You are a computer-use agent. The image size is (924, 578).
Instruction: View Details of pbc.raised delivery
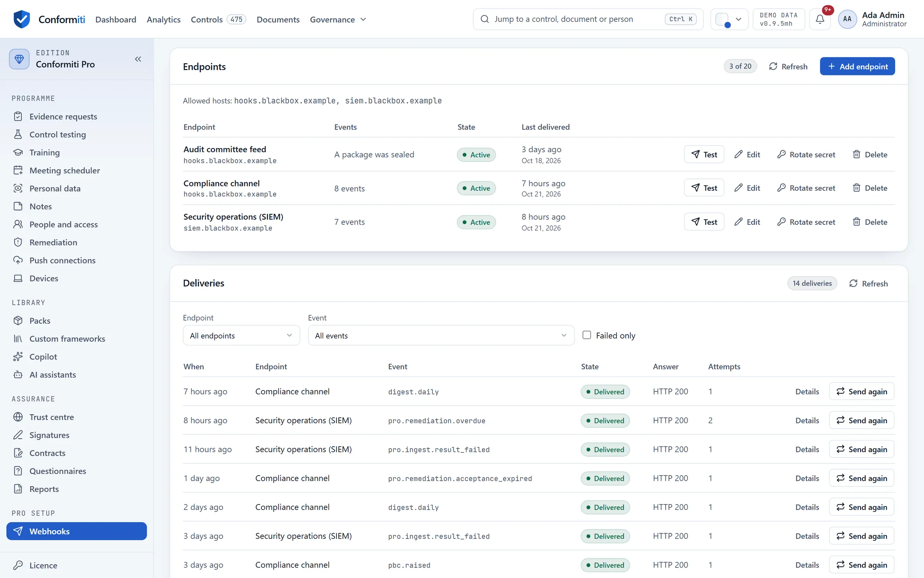click(807, 565)
